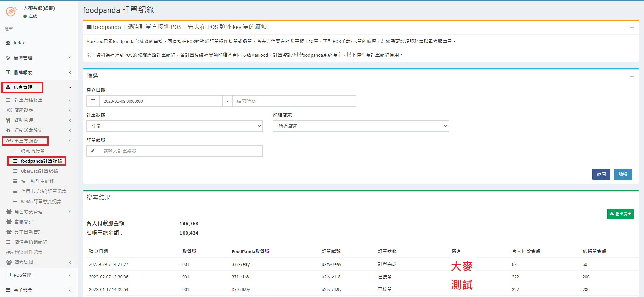Click the 品牌報表 table icon in sidebar
This screenshot has height=297, width=644.
click(x=8, y=72)
